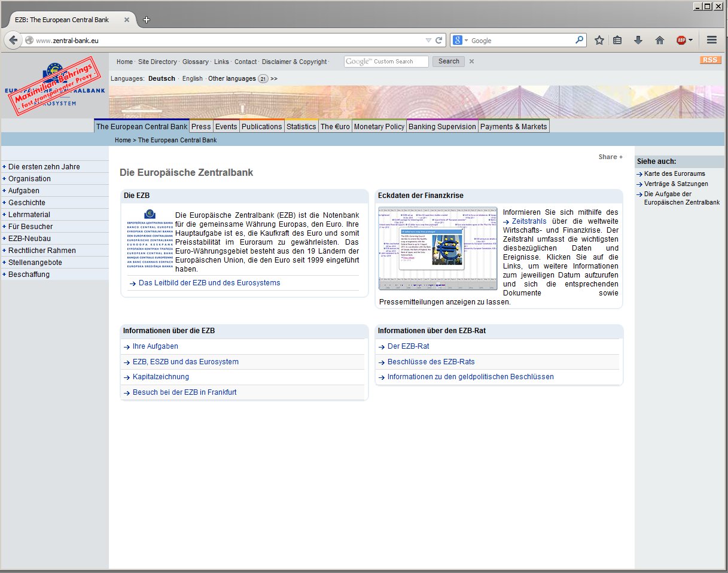The height and width of the screenshot is (573, 728).
Task: Expand the Geschichte sidebar section
Action: tap(26, 203)
